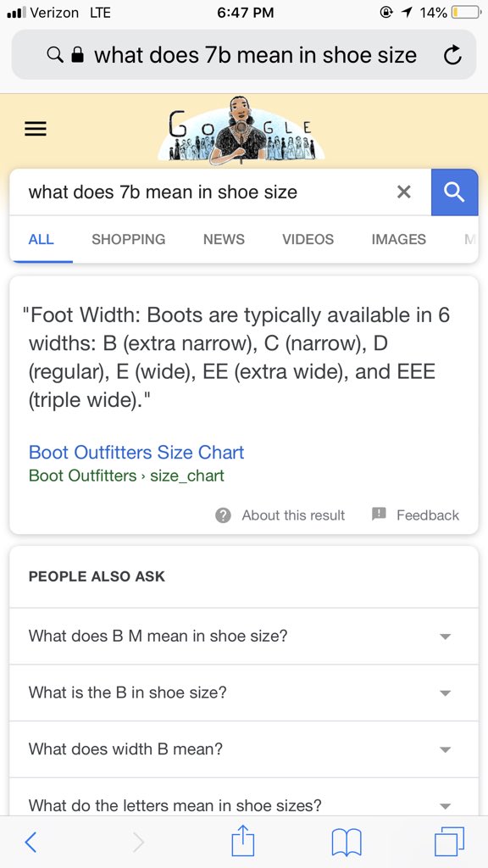
Task: Open the Boot Outfitters Size Chart link
Action: tap(136, 453)
